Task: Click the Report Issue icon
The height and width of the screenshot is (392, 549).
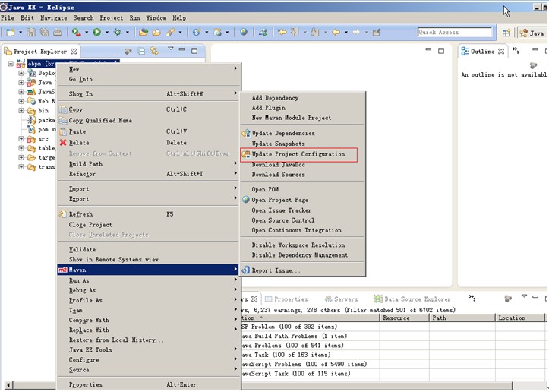Action: pos(246,270)
